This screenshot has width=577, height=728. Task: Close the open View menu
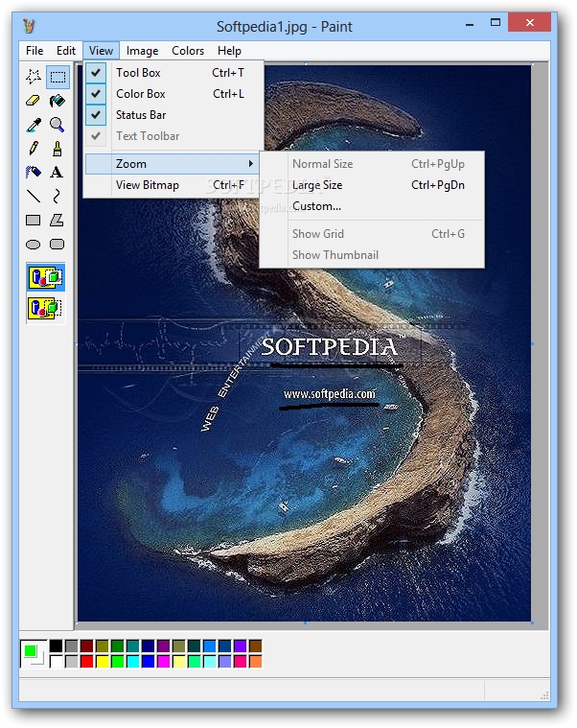(x=101, y=51)
